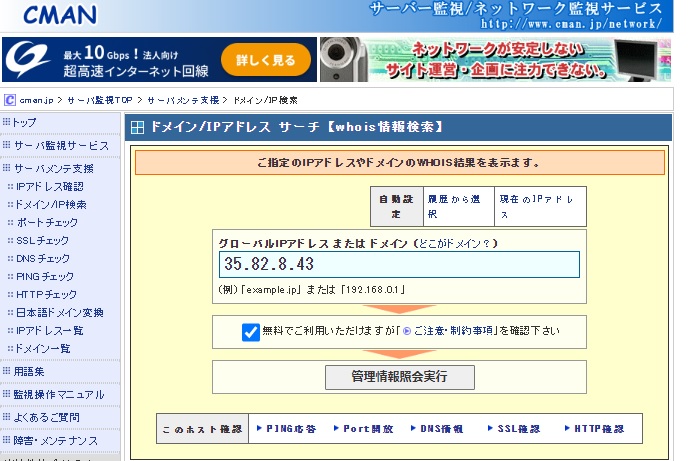Click the grid icon beside よくあるご質問

[7, 417]
